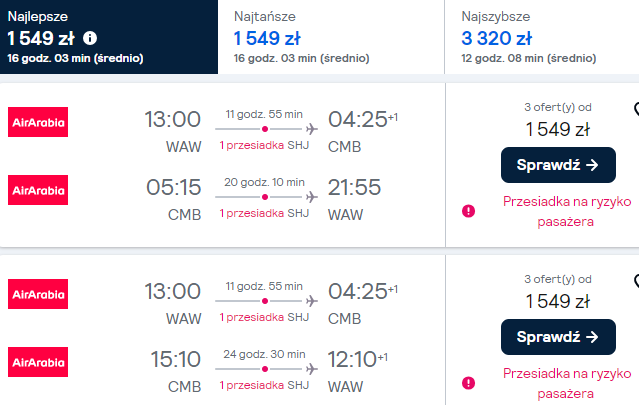Click the plane icon on the 24 godz. 30 min route
Viewport: 639px width, 405px height.
311,369
